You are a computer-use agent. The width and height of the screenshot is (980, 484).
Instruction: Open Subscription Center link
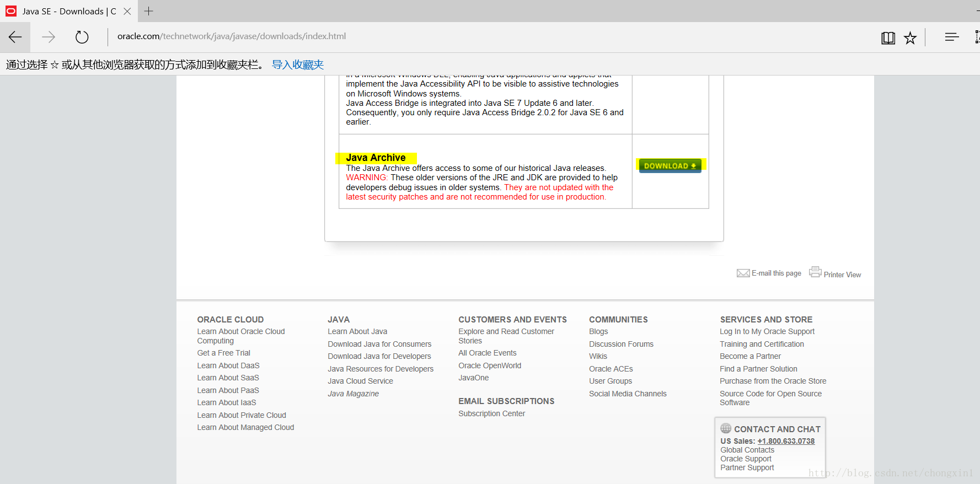[x=491, y=413]
